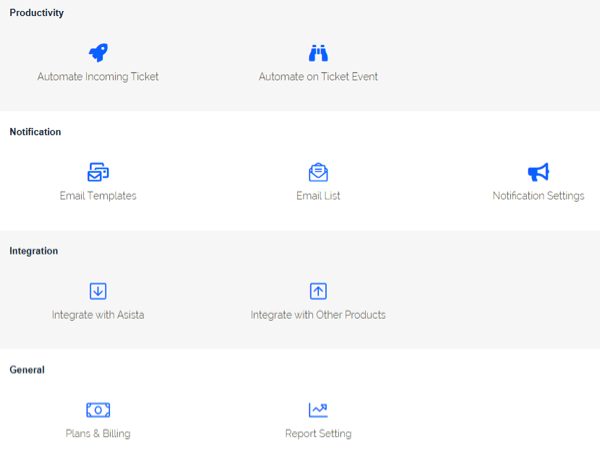The height and width of the screenshot is (451, 600).
Task: Open Integrate with Asista
Action: [98, 315]
